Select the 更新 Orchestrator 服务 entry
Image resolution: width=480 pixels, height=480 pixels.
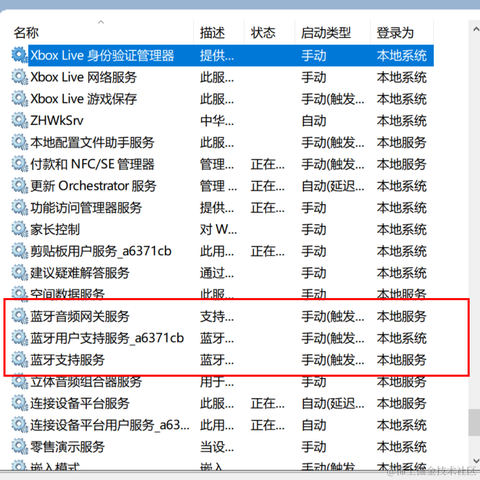pyautogui.click(x=93, y=186)
